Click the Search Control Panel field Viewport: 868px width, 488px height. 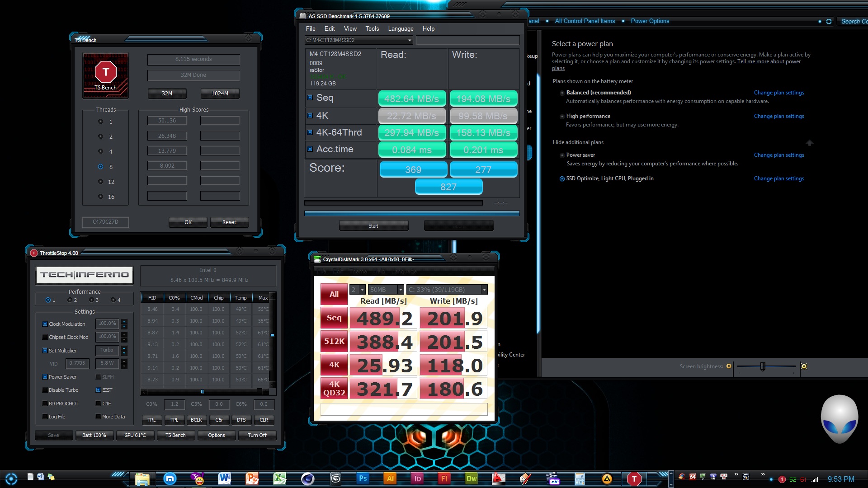click(854, 21)
